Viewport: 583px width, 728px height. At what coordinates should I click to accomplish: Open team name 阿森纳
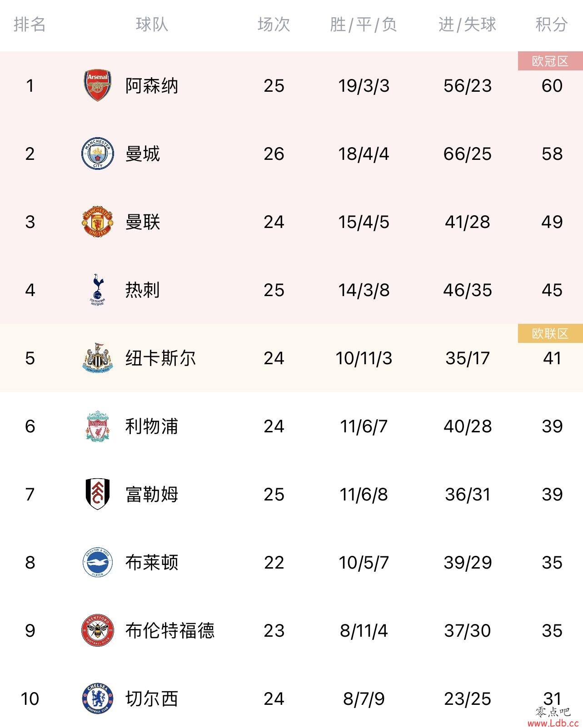pos(152,86)
